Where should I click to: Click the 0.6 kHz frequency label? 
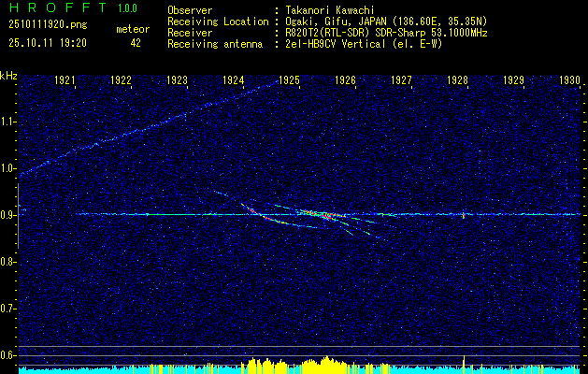(x=7, y=355)
